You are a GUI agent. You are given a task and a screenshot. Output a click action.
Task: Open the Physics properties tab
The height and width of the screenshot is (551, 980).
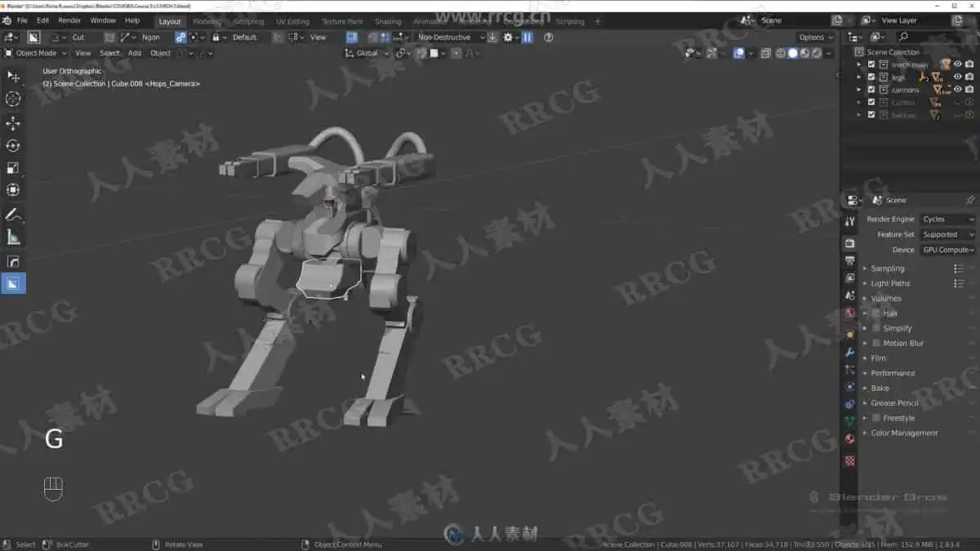pyautogui.click(x=850, y=387)
